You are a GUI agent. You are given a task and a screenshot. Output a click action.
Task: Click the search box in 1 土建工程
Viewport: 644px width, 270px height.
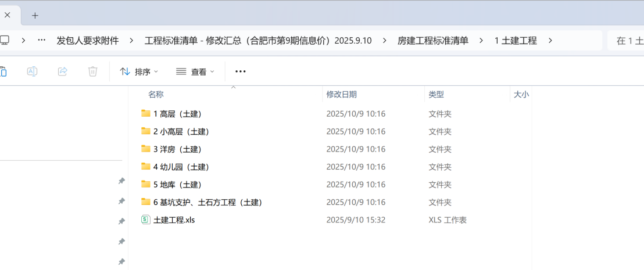click(628, 41)
